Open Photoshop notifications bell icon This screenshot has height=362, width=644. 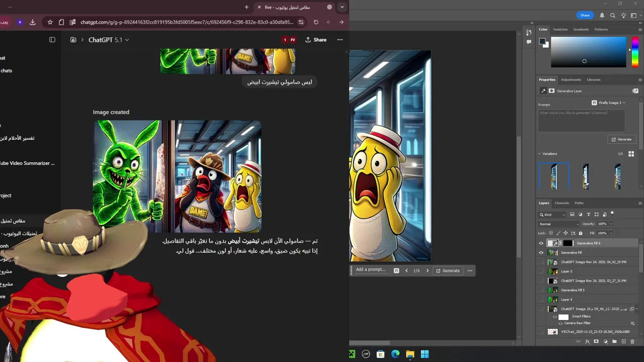click(x=602, y=16)
